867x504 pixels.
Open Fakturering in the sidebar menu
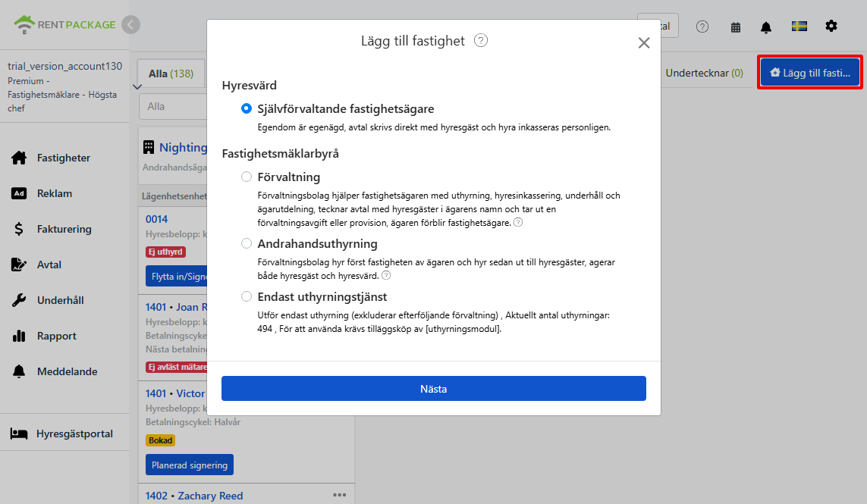[x=64, y=229]
